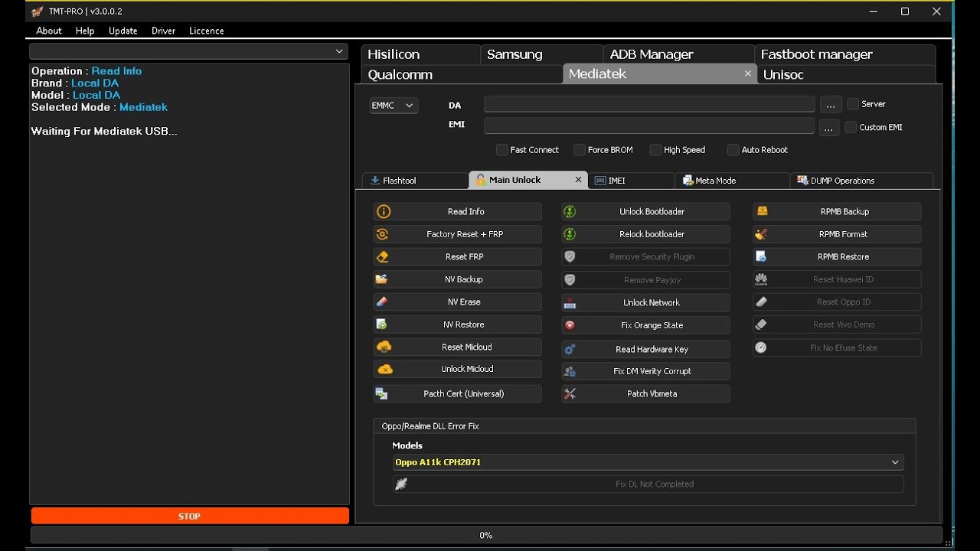Click the NV Backup folder icon
Viewport: 980px width, 551px height.
point(382,279)
